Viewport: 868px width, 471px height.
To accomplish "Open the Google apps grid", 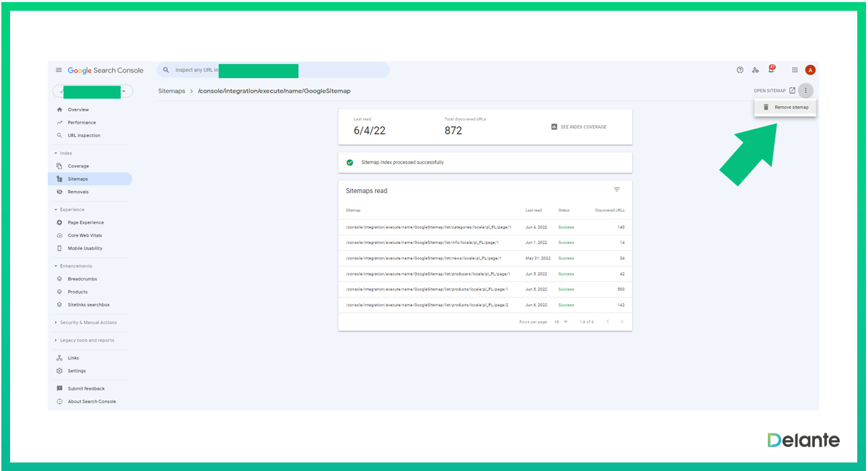I will (x=795, y=70).
